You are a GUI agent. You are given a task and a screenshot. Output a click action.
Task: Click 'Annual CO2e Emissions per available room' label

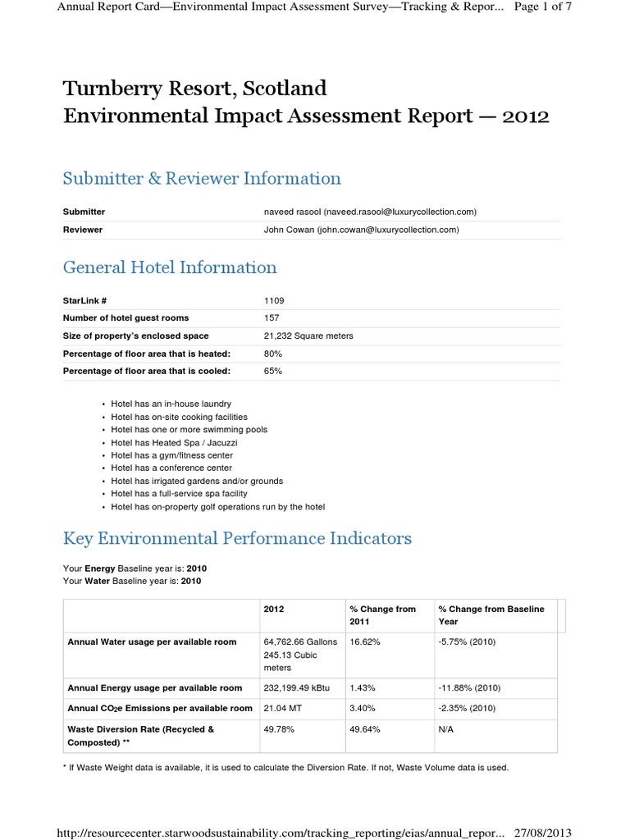click(x=160, y=708)
